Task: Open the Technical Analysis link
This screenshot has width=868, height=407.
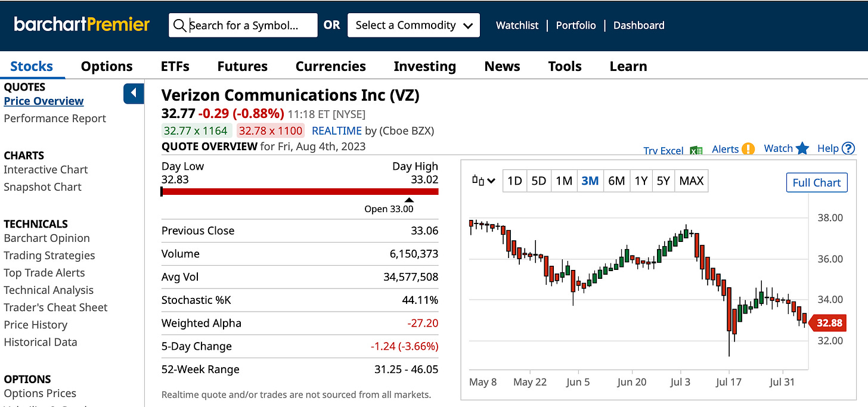Action: coord(48,290)
